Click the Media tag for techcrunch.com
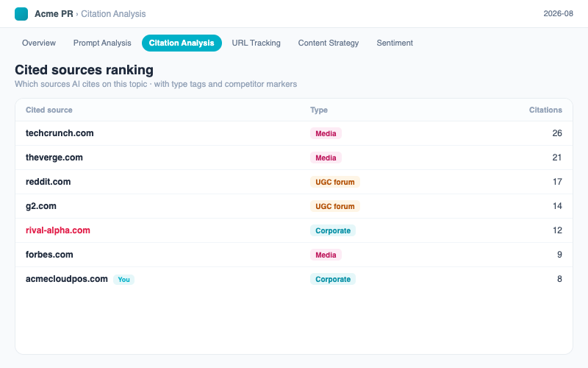Image resolution: width=588 pixels, height=368 pixels. 326,133
